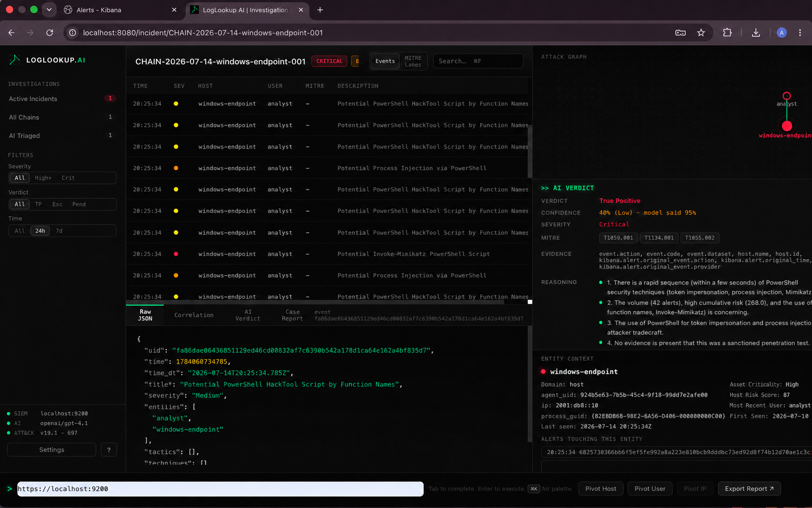The width and height of the screenshot is (812, 508).
Task: Select the Esc verdict filter
Action: 57,204
